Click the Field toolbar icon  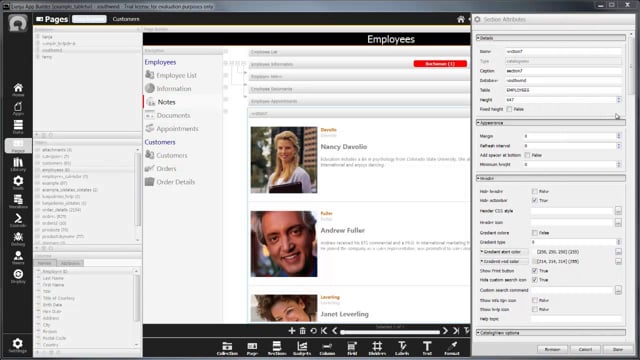tap(352, 348)
